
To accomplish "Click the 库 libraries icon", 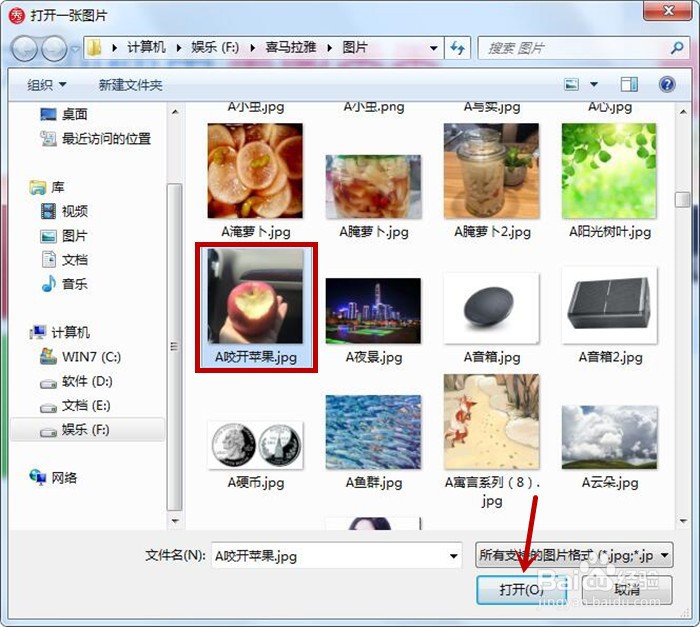I will [x=38, y=187].
